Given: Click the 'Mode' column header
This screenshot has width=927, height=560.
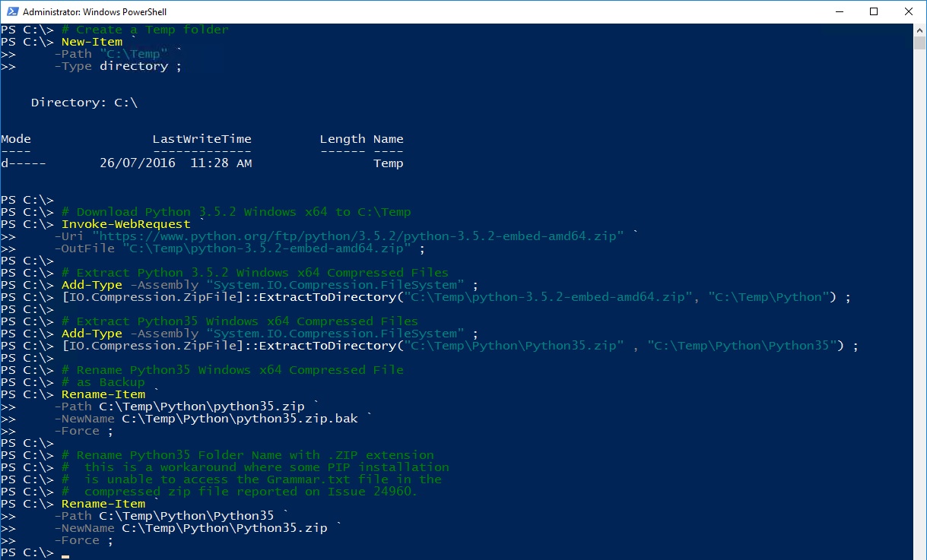Looking at the screenshot, I should [16, 139].
